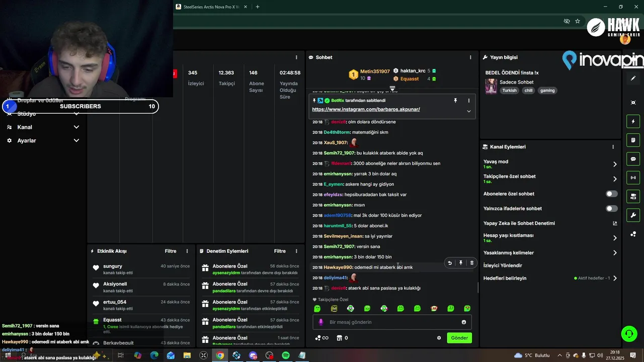Toggle the lightning bolt activity panel icon
Viewport: 644px width, 362px height.
coord(633,121)
